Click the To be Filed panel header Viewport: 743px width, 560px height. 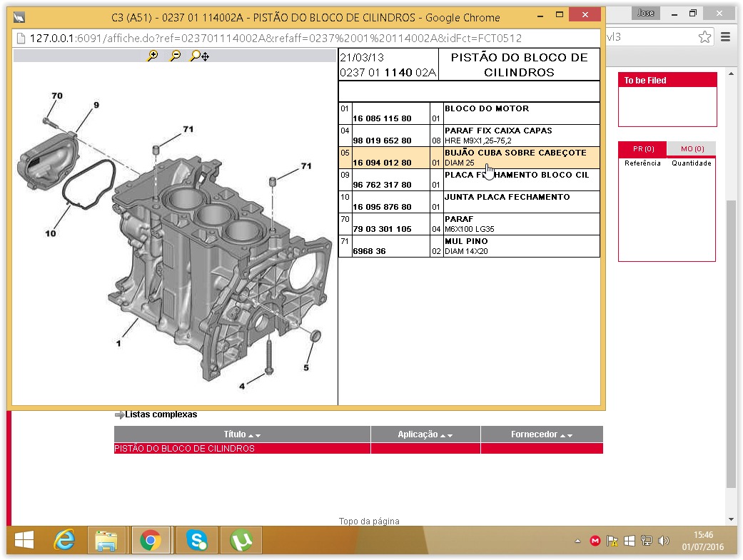667,80
